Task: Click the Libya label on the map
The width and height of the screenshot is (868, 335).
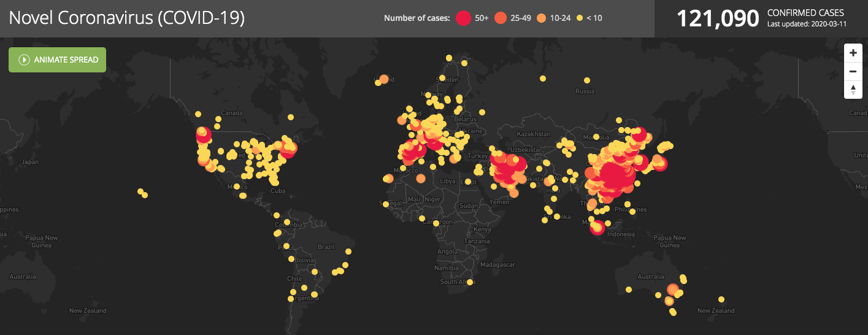Action: (448, 182)
